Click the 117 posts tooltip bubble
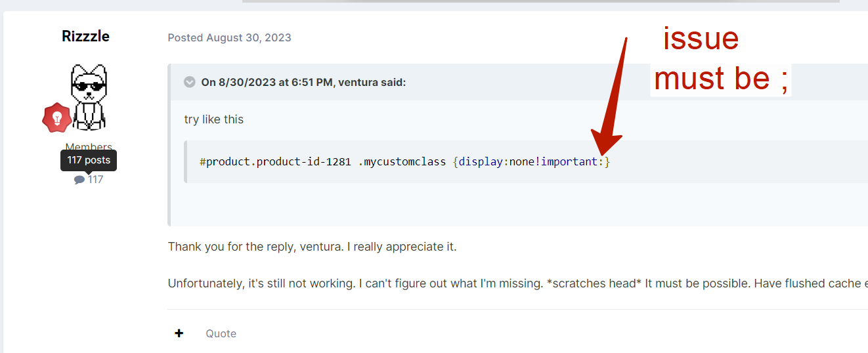Screen dimensions: 868x353 (89, 160)
